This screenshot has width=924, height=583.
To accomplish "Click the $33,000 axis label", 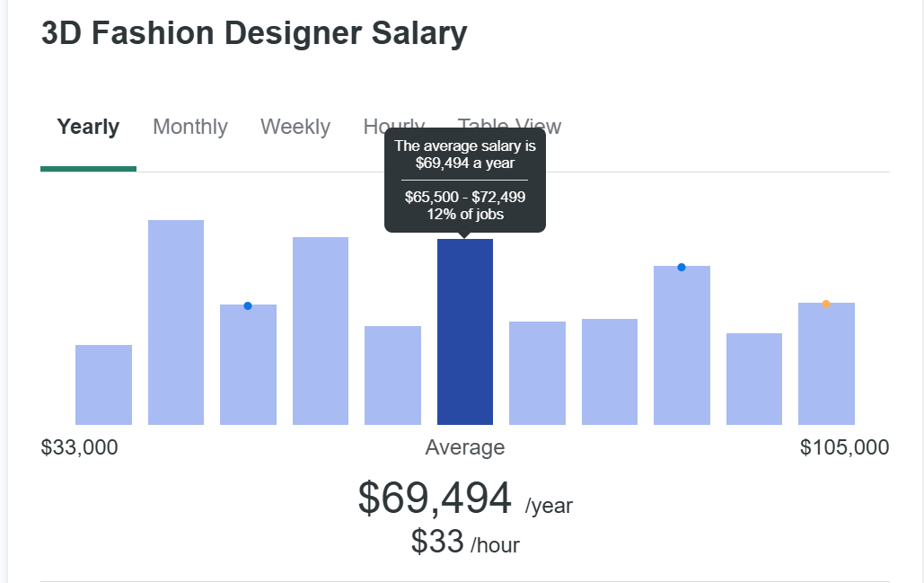I will (x=79, y=446).
